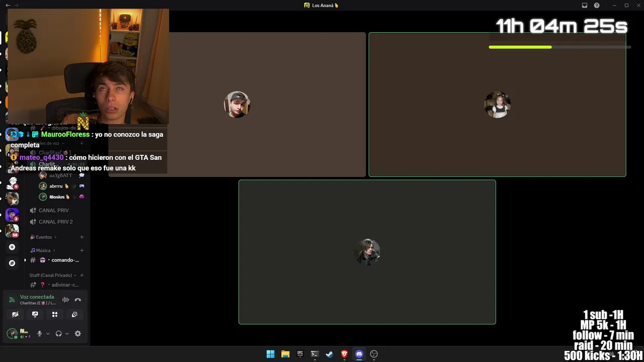Screen dimensions: 644x362
Task: Open the soundboard button
Action: pyautogui.click(x=74, y=314)
